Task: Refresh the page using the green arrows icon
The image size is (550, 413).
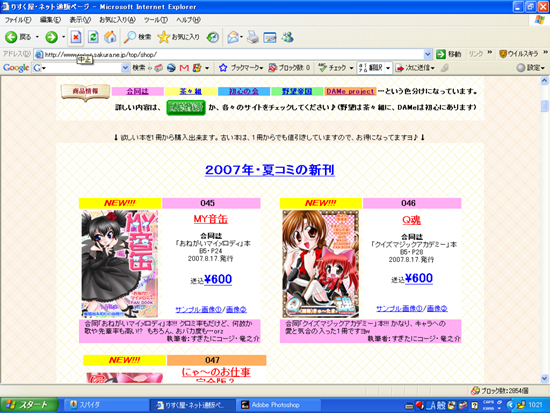Action: pyautogui.click(x=93, y=37)
